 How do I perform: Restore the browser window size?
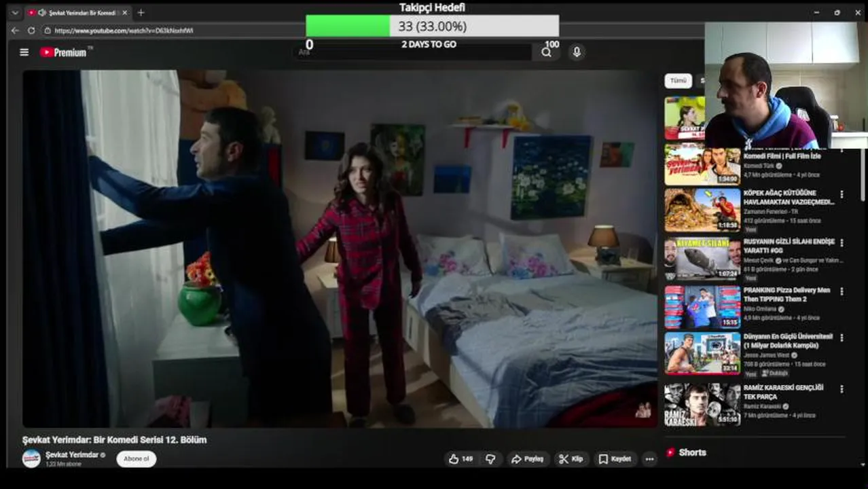tap(837, 12)
